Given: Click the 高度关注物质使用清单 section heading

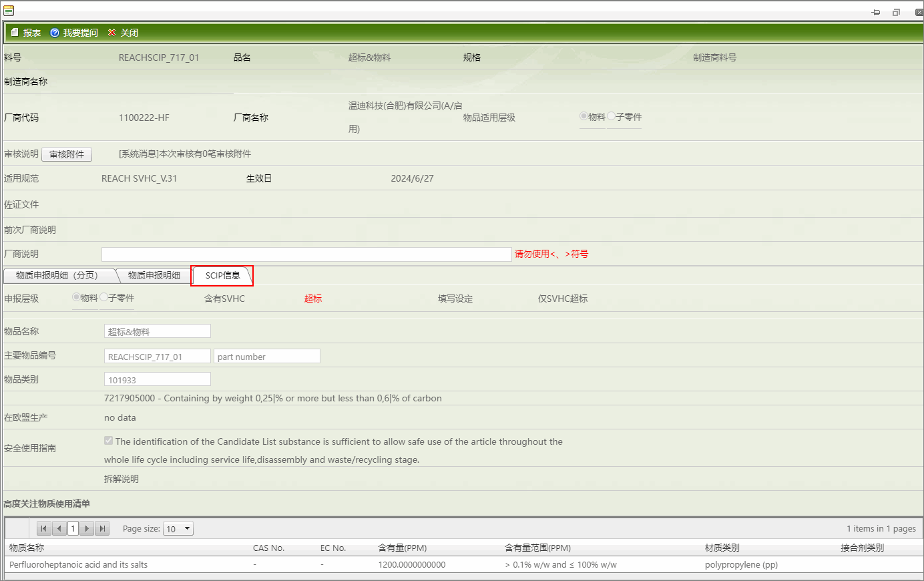Looking at the screenshot, I should point(47,504).
